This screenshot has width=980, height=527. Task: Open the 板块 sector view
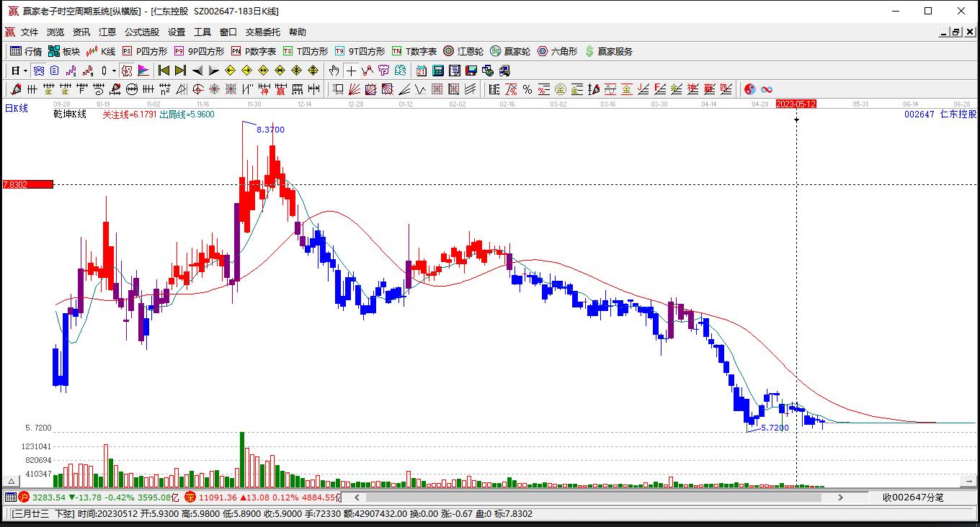(64, 51)
